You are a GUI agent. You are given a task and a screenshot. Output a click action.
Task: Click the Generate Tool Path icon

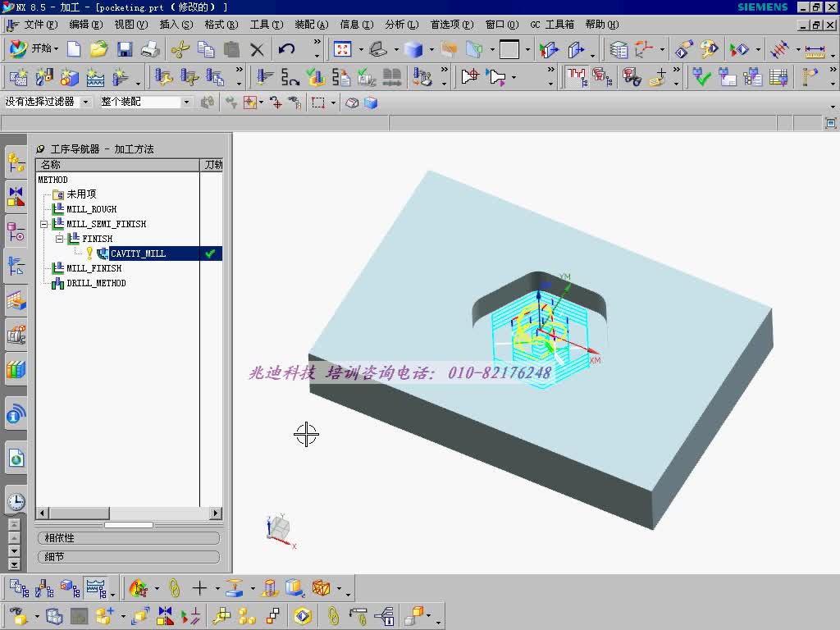pos(264,77)
